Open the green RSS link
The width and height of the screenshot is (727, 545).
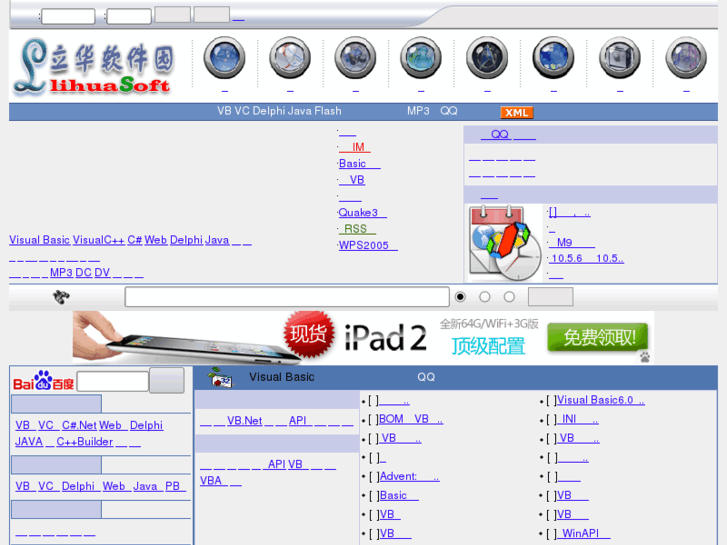(357, 229)
